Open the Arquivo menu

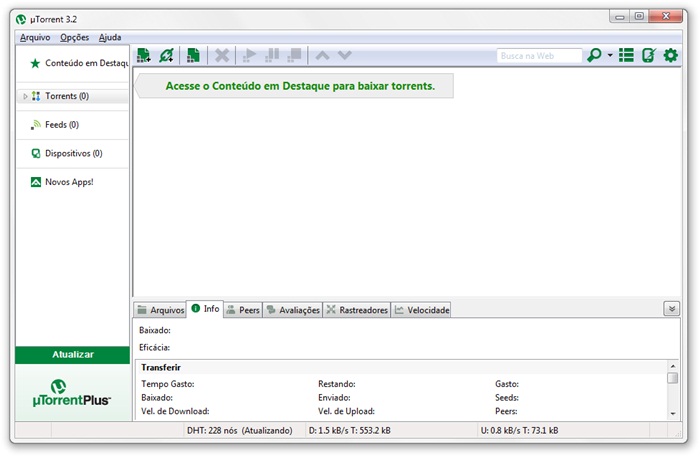click(35, 37)
